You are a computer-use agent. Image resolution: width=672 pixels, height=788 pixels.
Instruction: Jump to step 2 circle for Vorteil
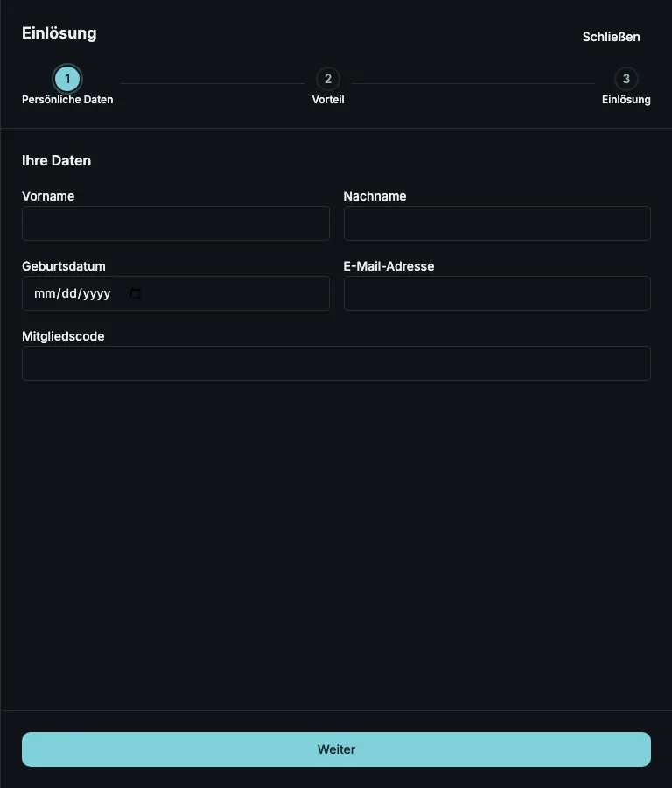pyautogui.click(x=328, y=79)
